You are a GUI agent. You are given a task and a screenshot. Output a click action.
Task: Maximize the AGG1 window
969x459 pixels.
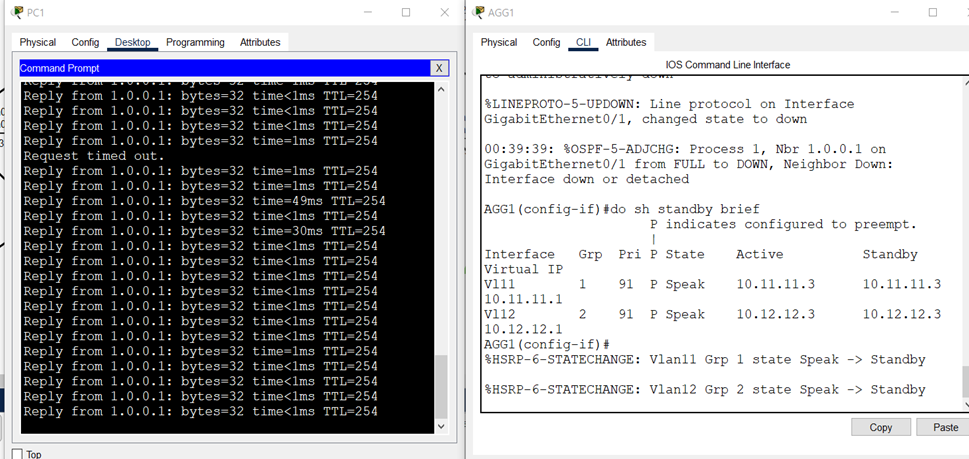[933, 12]
